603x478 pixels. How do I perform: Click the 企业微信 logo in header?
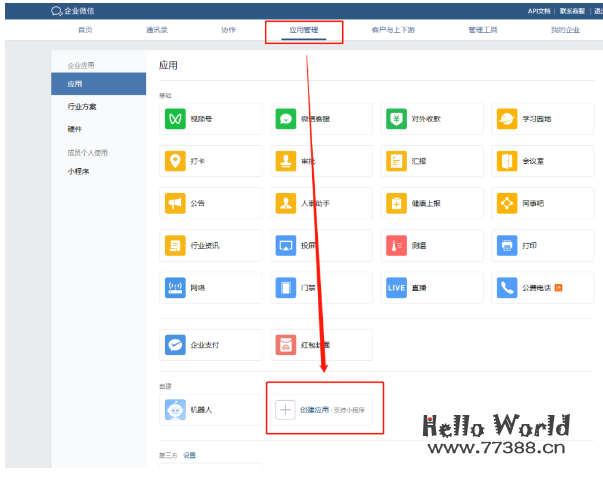[73, 11]
